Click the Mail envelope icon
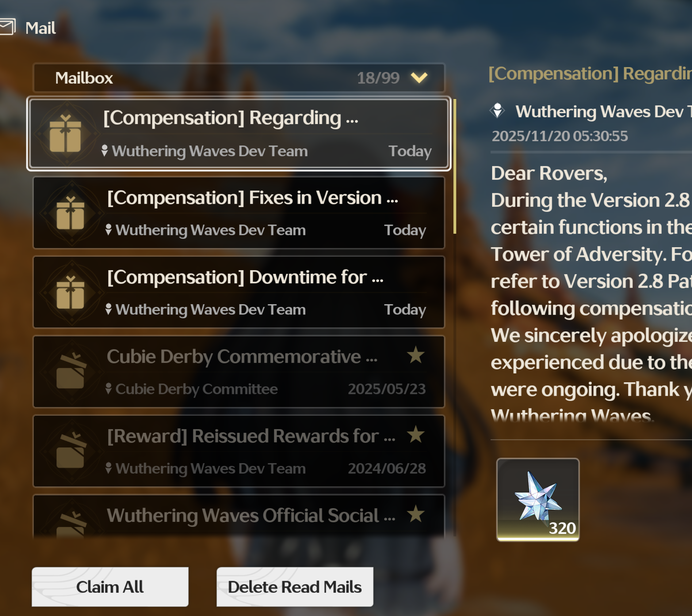Image resolution: width=692 pixels, height=616 pixels. coord(7,27)
